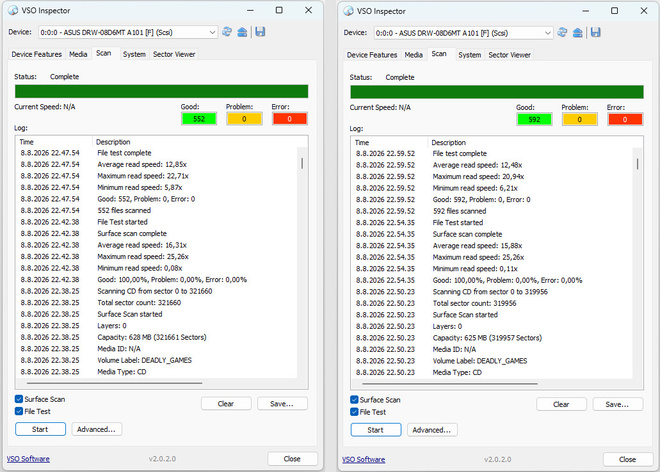Click horizontal log scrollbar in left window
This screenshot has height=472, width=660.
(114, 383)
